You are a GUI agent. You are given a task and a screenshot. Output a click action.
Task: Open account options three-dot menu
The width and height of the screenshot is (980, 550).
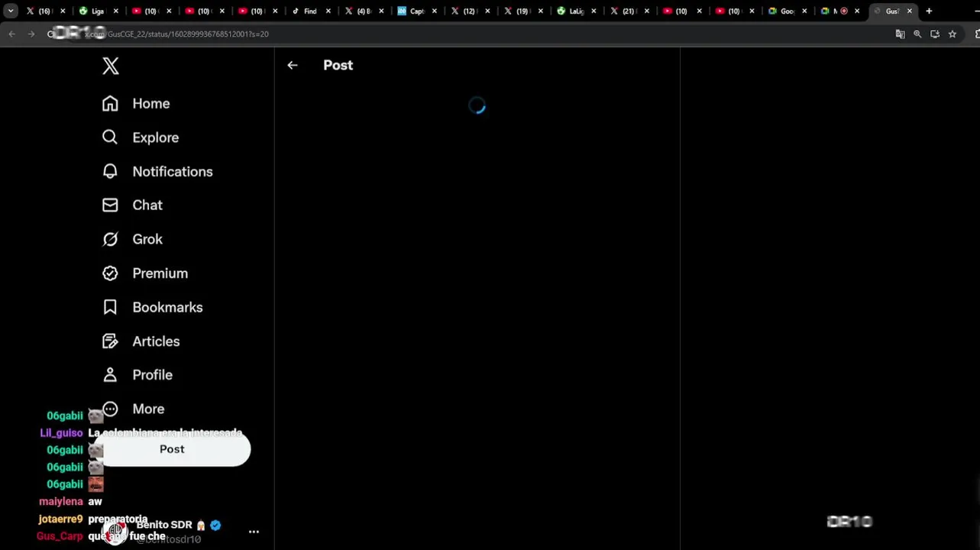(x=254, y=532)
